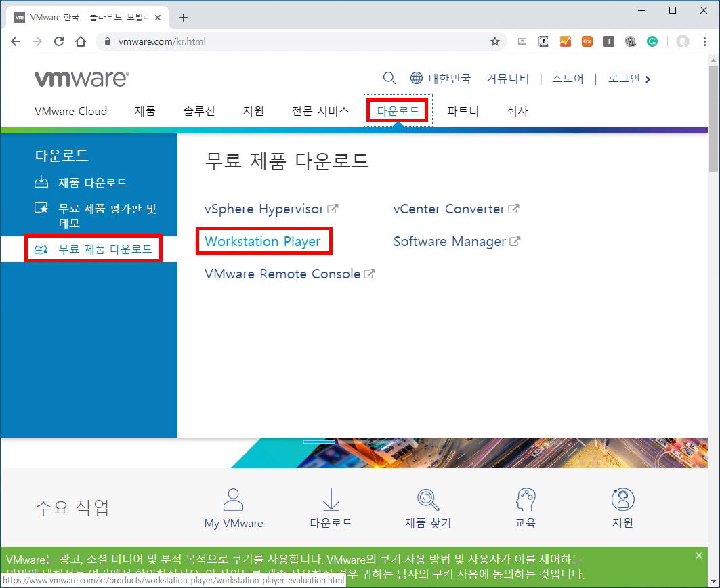Open the 지원 support icon in footer
The width and height of the screenshot is (720, 588).
click(622, 498)
